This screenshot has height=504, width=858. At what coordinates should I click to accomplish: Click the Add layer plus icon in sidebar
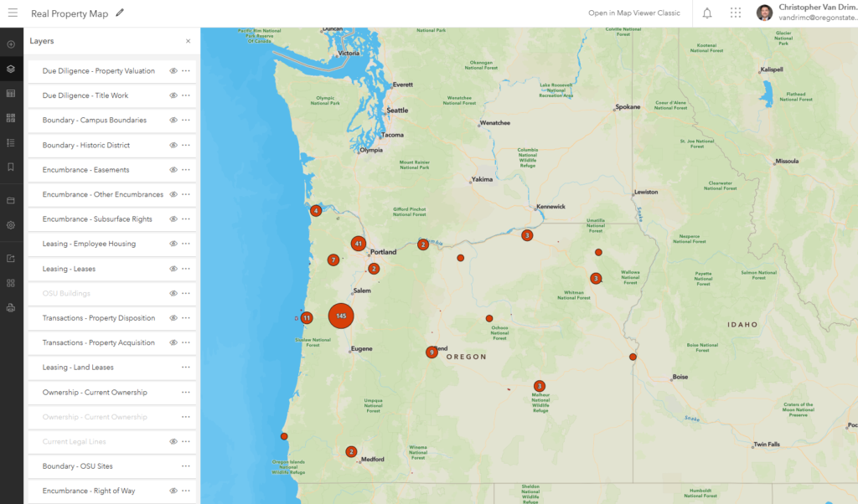pos(11,44)
